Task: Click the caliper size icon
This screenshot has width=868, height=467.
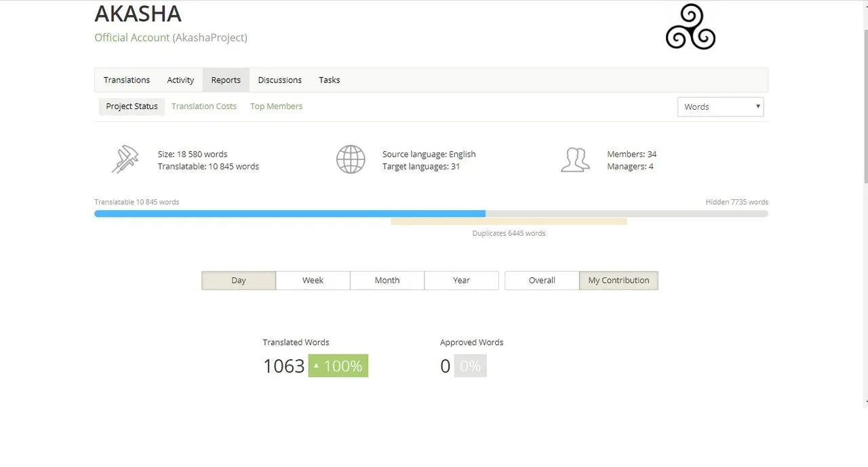Action: click(x=125, y=160)
